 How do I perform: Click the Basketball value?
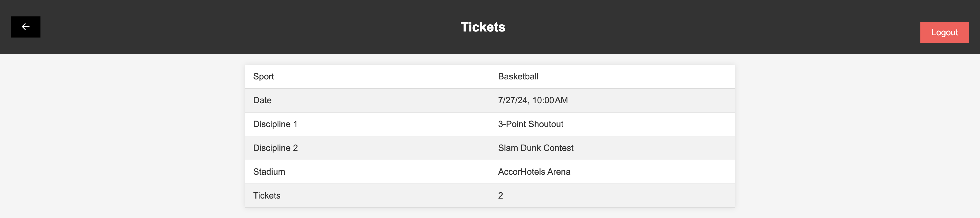tap(518, 77)
